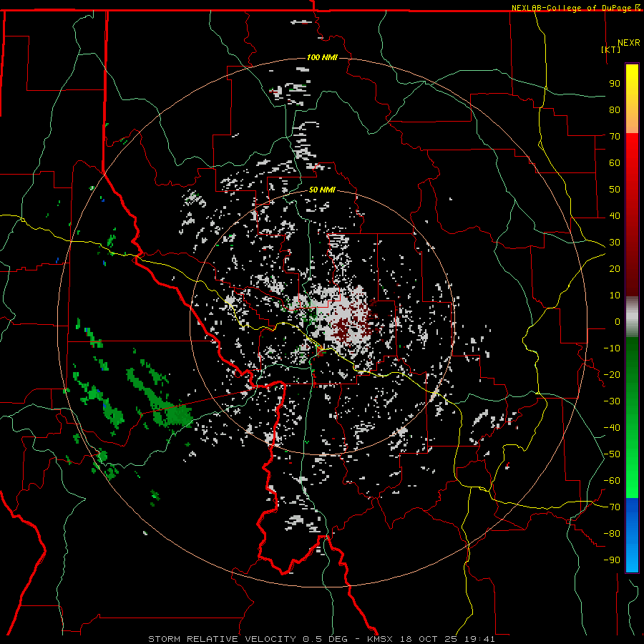
Task: Click the 40 tick label on velocity scale
Action: point(615,216)
